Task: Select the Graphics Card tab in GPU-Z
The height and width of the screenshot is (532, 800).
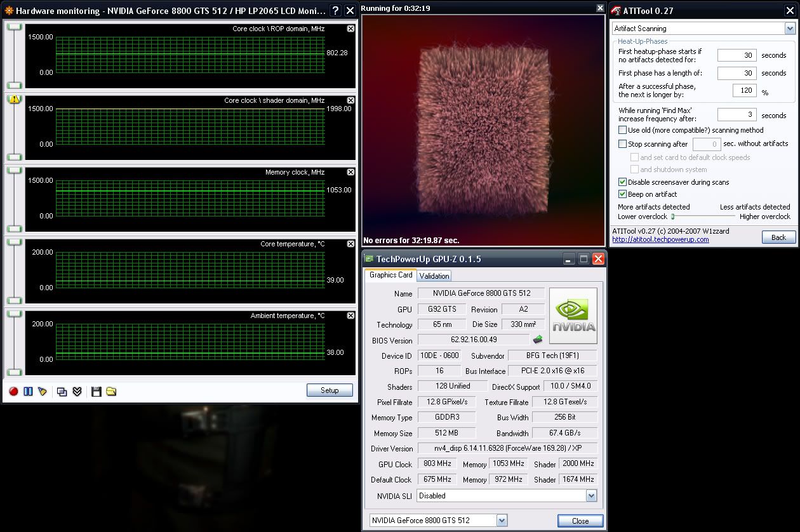Action: tap(390, 275)
